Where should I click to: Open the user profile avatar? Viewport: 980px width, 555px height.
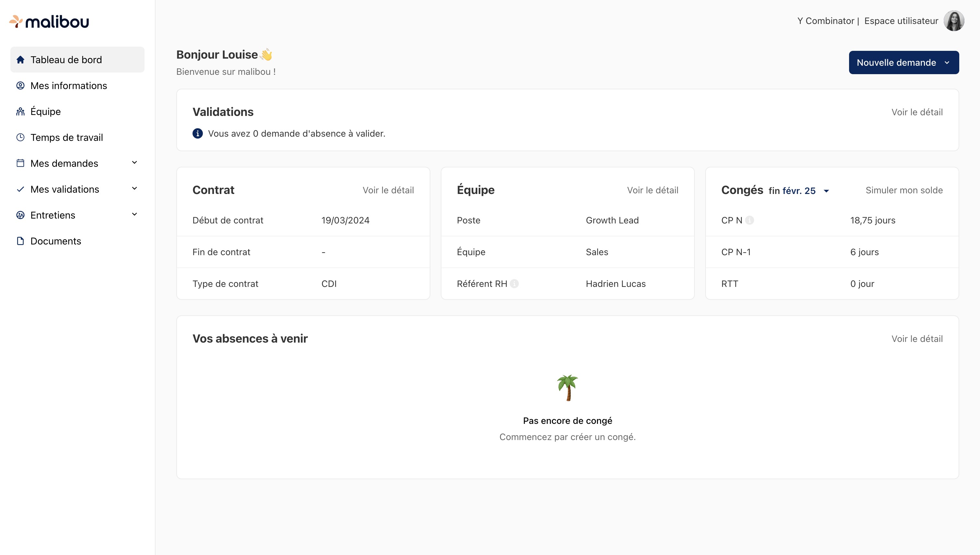click(954, 21)
